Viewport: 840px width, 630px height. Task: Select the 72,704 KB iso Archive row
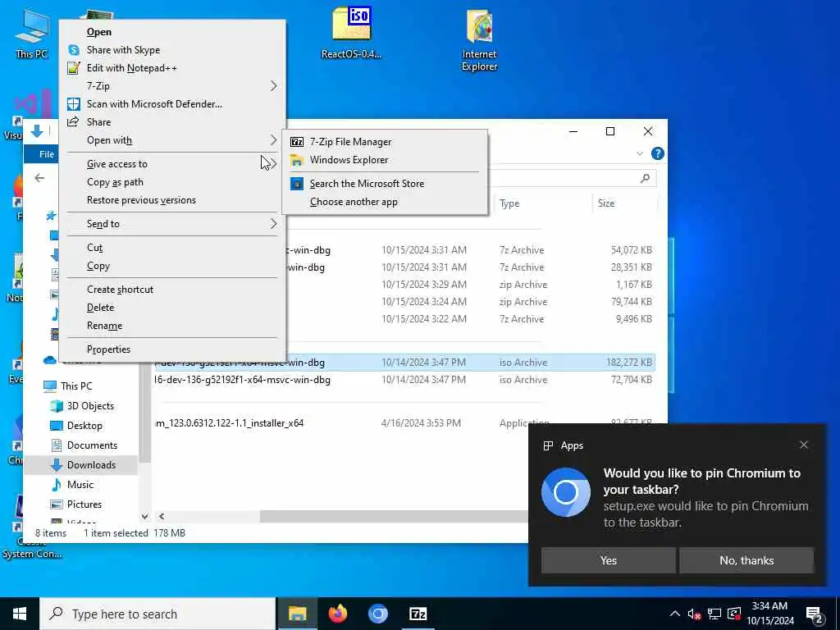[404, 380]
